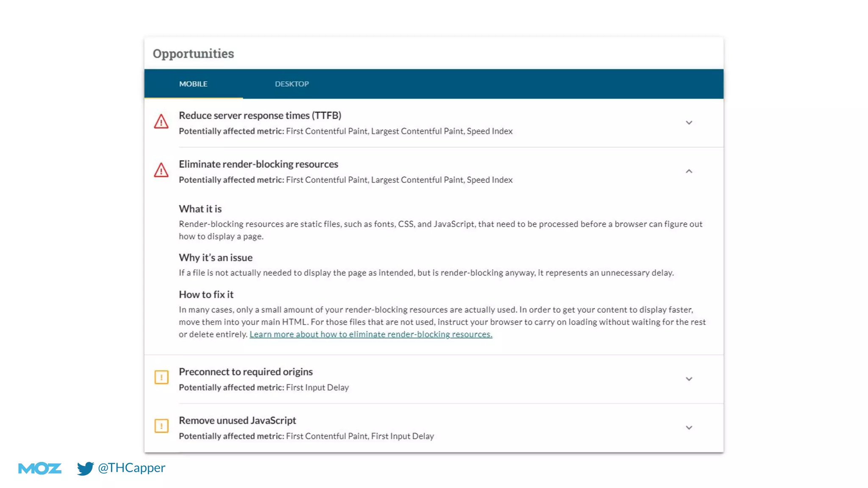Viewport: 868px width, 488px height.
Task: Click the Preconnect to required origins title
Action: 245,372
